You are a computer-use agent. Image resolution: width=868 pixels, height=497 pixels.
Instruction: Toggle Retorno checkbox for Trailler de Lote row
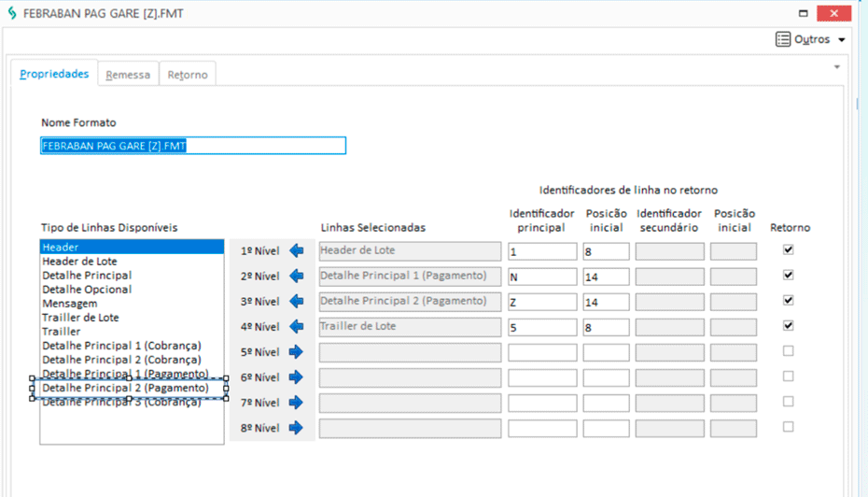pos(789,326)
